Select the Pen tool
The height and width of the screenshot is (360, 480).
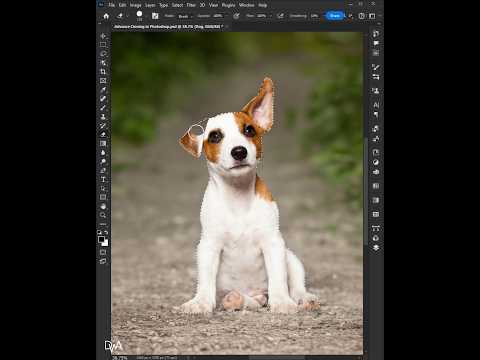point(103,171)
